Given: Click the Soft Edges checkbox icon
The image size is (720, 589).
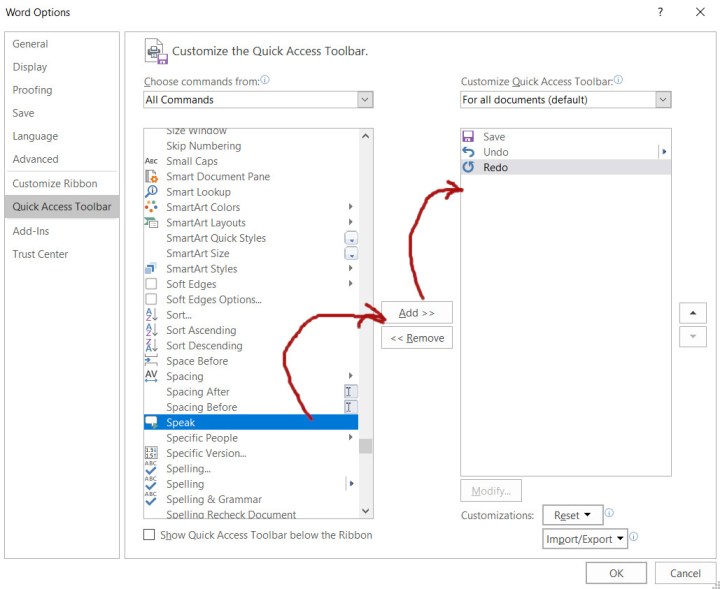Looking at the screenshot, I should [151, 284].
